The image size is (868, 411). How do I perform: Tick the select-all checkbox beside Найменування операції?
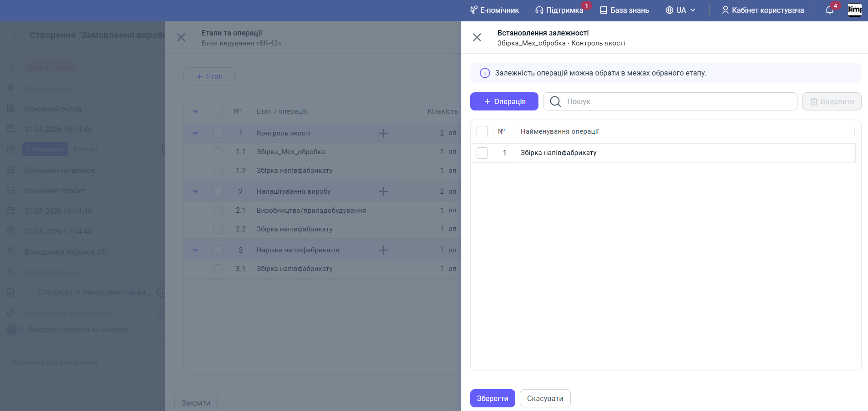[x=482, y=131]
